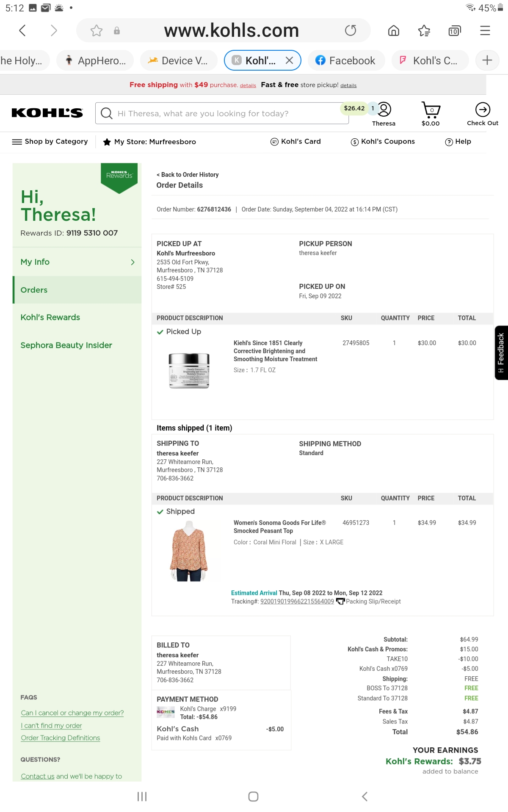Open the shipment tracking number link

click(297, 601)
